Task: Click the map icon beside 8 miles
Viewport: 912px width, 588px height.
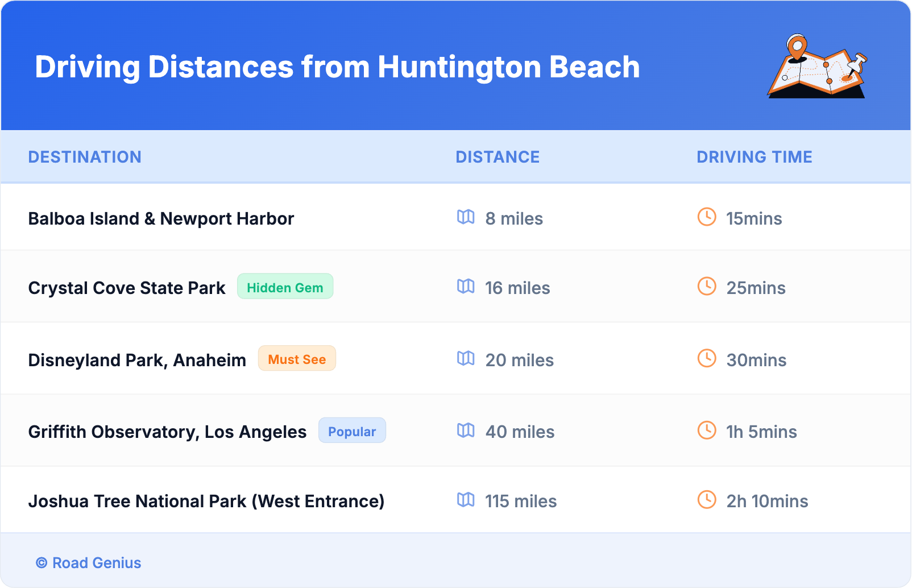Action: pyautogui.click(x=466, y=217)
